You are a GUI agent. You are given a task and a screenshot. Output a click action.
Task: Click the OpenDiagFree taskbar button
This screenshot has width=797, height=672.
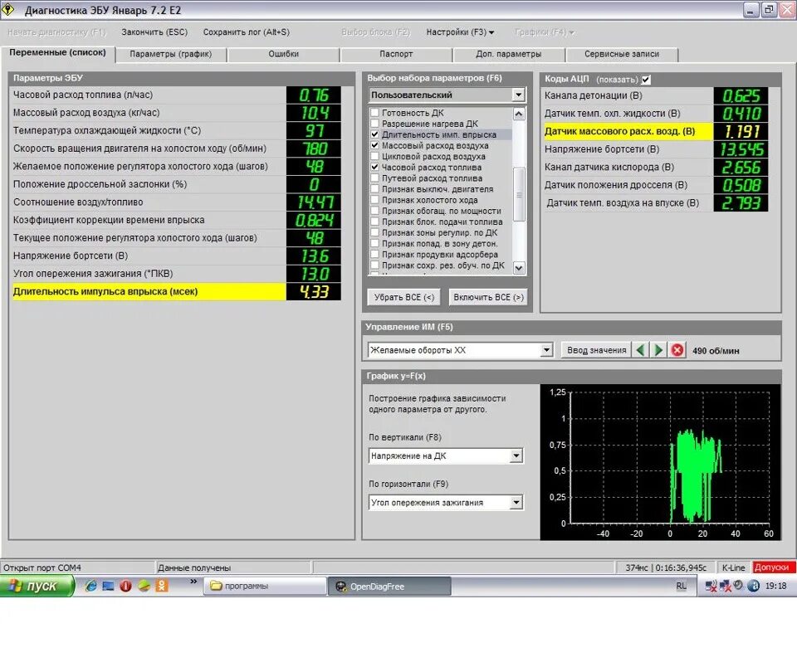(389, 587)
